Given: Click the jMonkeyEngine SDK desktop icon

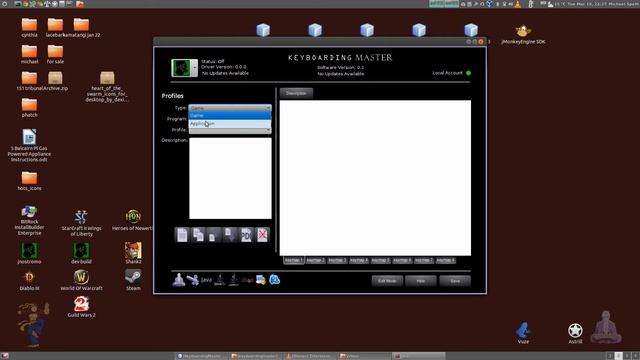Looking at the screenshot, I should (x=523, y=35).
